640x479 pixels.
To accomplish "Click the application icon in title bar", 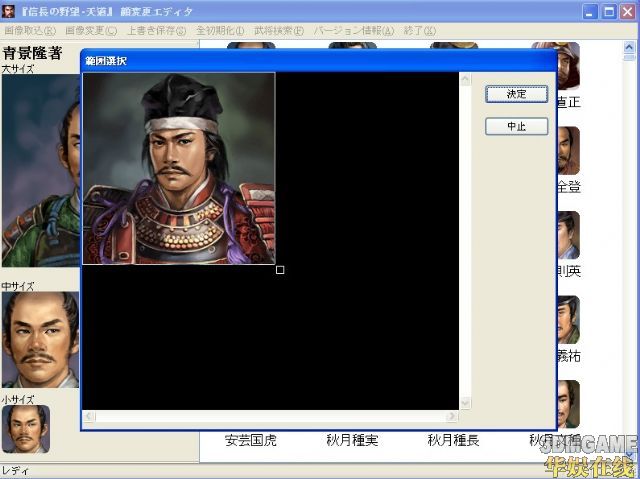I will (x=8, y=11).
